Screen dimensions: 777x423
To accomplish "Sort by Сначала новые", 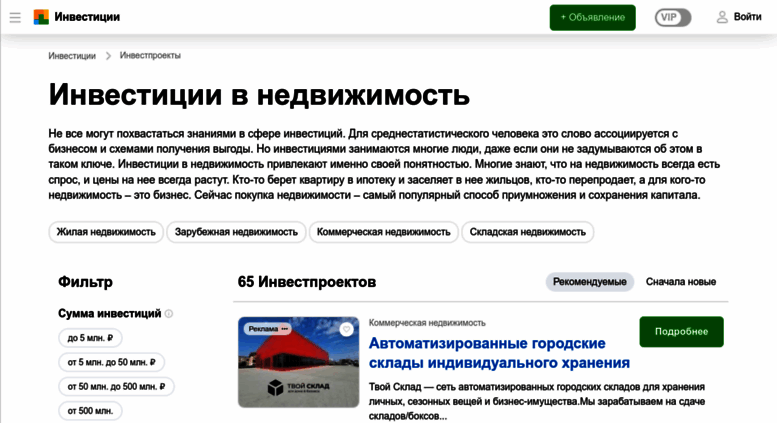I will (x=680, y=282).
